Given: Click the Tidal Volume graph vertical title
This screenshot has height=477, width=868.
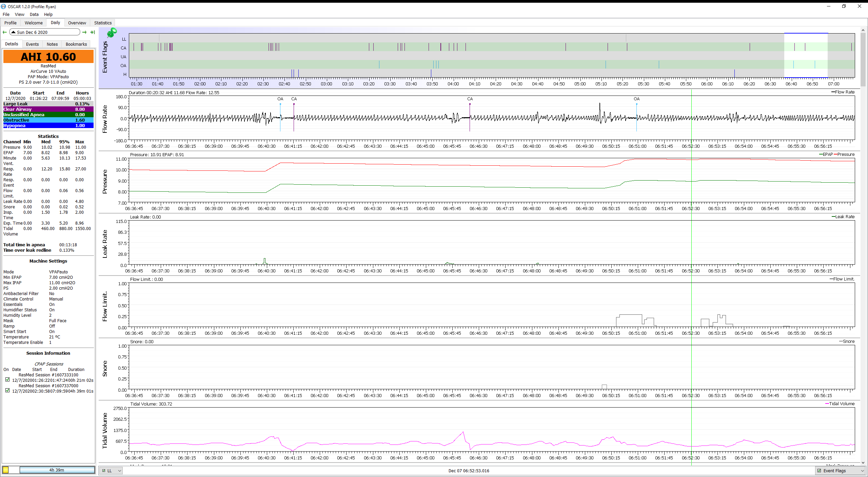Looking at the screenshot, I should tap(105, 431).
